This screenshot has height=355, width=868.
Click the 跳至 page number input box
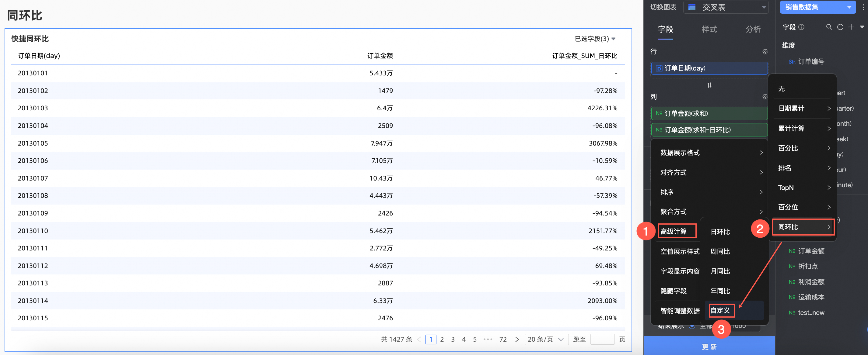pos(602,339)
